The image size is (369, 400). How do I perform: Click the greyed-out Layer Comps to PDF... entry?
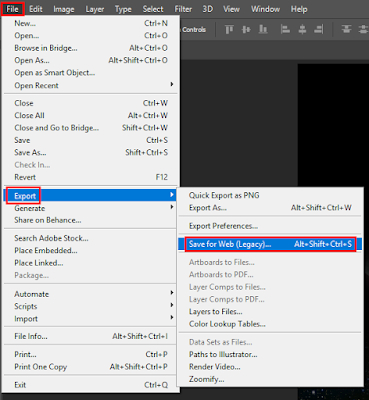[270, 299]
